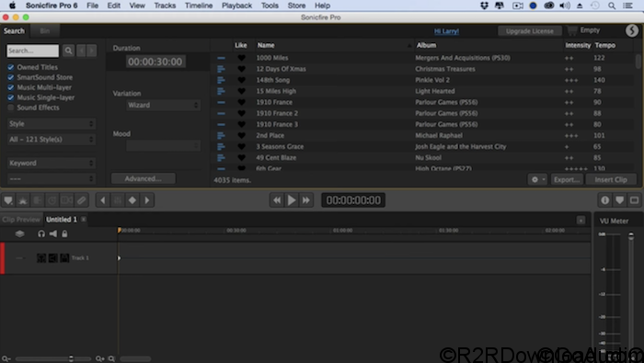644x363 pixels.
Task: Toggle solo headphones for all tracks
Action: [x=41, y=233]
